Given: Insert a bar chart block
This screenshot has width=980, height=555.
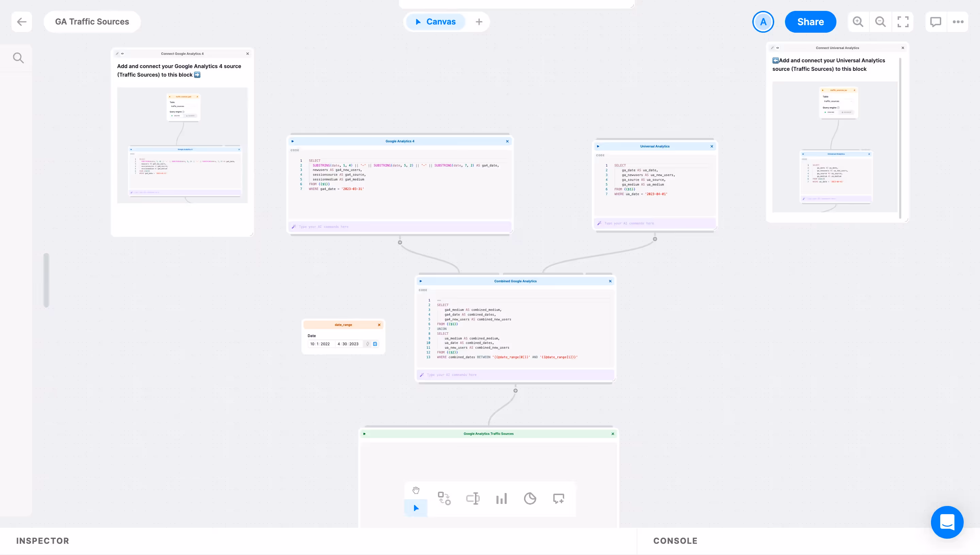Looking at the screenshot, I should coord(501,498).
